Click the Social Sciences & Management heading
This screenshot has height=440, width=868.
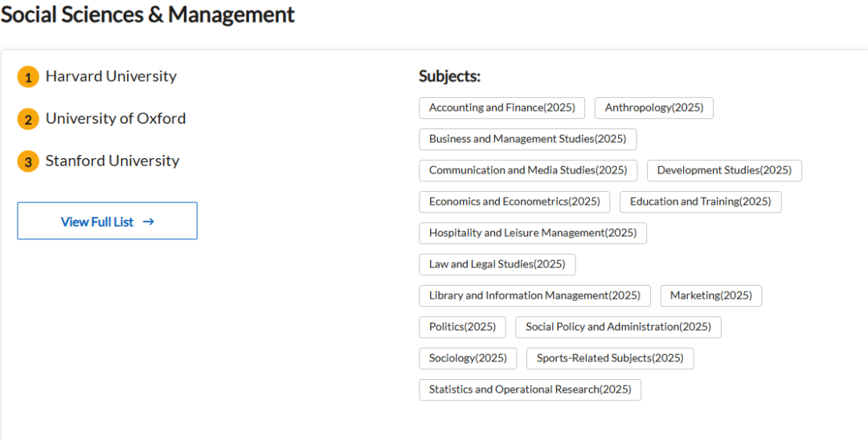pyautogui.click(x=148, y=15)
